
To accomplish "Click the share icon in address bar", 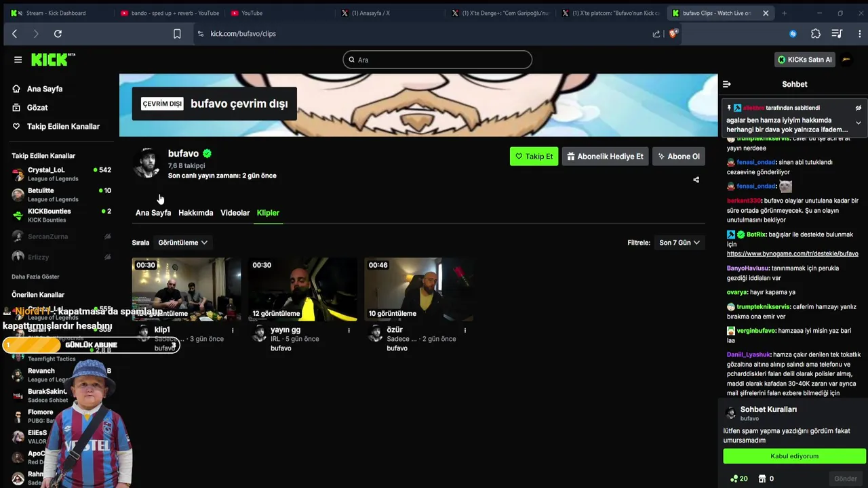I will [656, 34].
